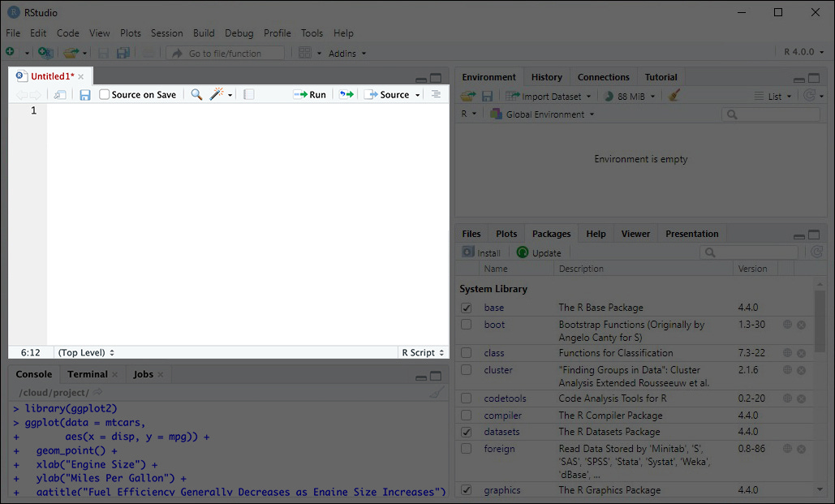
Task: Click the Find/Replace magnifier icon
Action: tap(196, 94)
